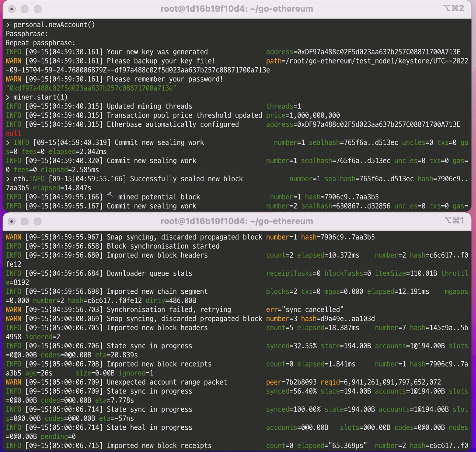Click the 'synced=100.00%' value
The width and height of the screenshot is (476, 452).
click(293, 409)
